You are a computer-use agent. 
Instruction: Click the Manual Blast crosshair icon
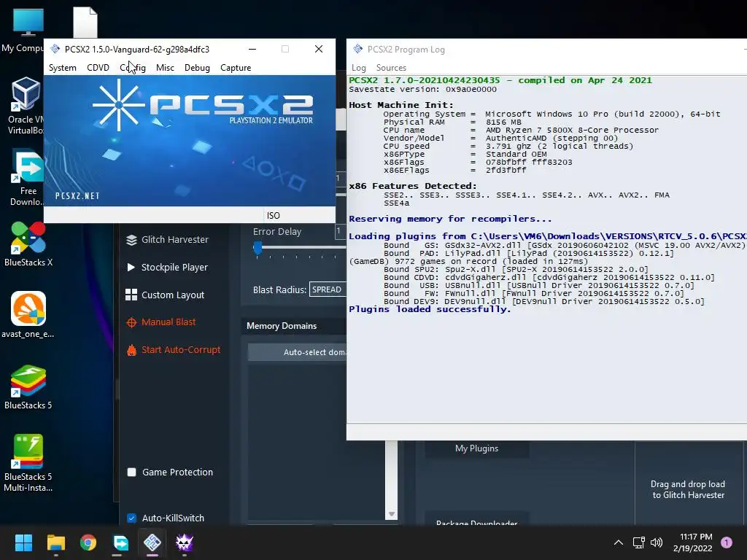[131, 322]
